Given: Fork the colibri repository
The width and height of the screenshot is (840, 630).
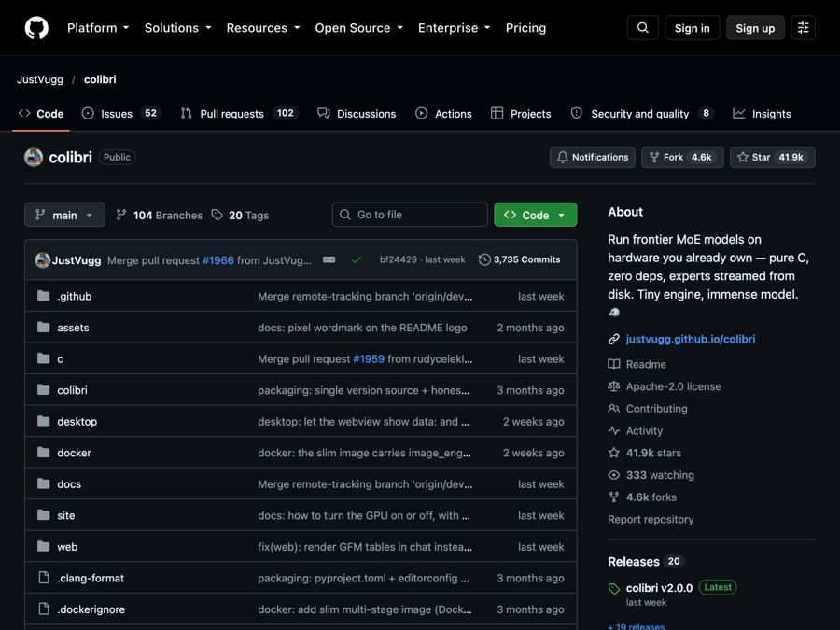Looking at the screenshot, I should pyautogui.click(x=682, y=157).
